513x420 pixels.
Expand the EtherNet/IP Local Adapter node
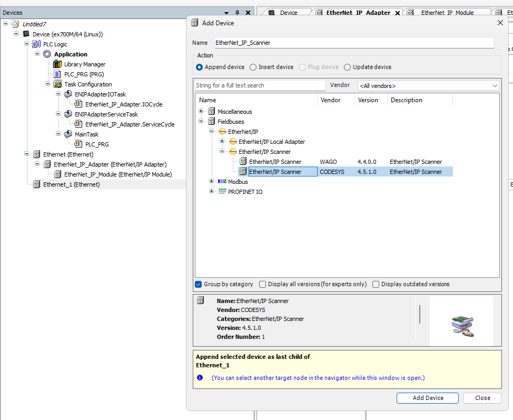[222, 142]
